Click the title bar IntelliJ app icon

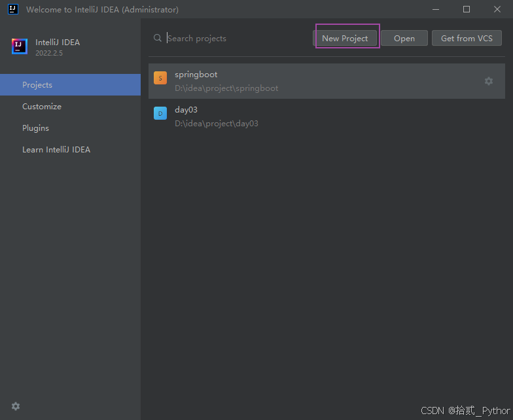(13, 9)
